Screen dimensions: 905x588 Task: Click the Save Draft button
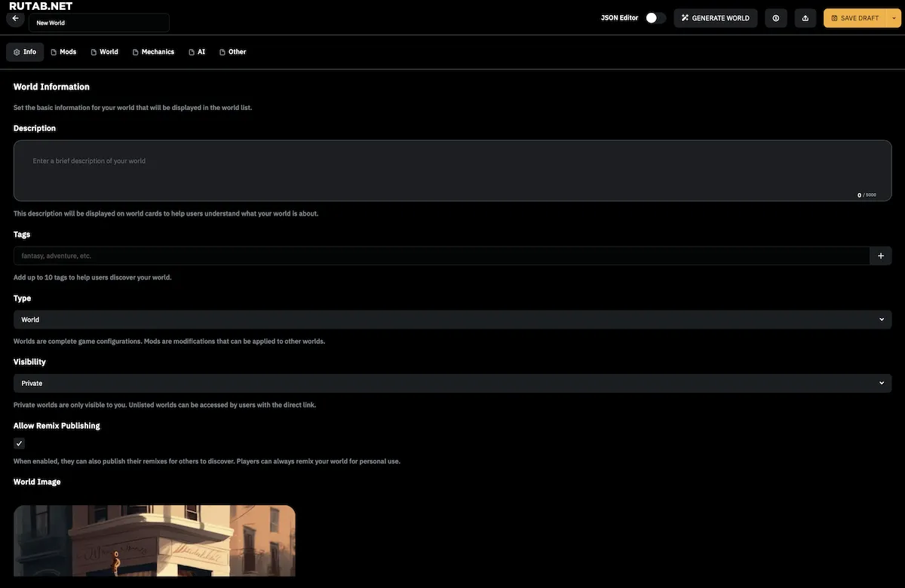pyautogui.click(x=855, y=18)
